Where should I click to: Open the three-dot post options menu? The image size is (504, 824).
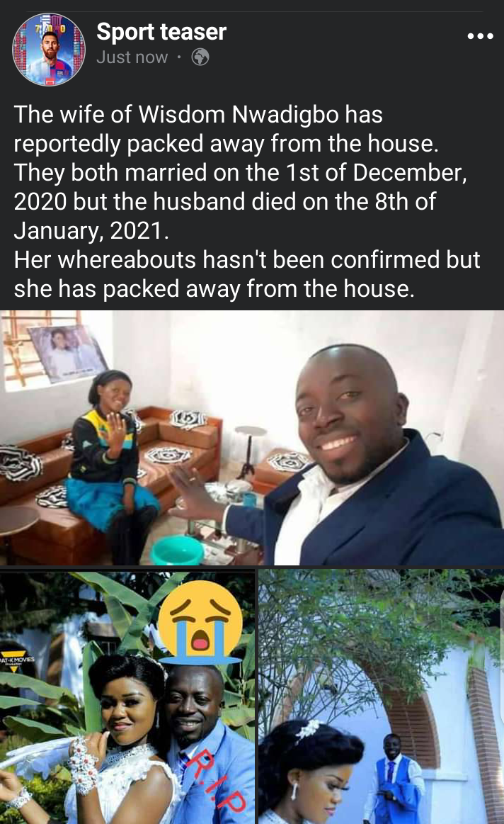click(481, 36)
